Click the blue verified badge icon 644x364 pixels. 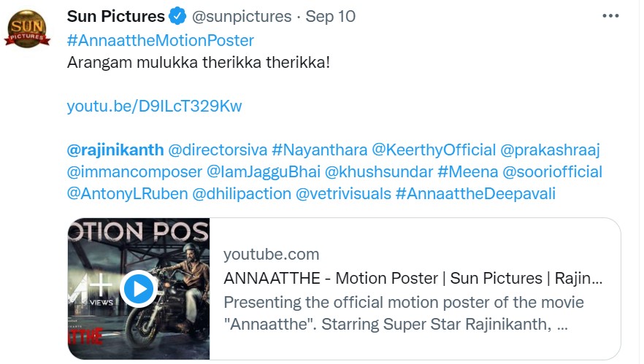(179, 16)
